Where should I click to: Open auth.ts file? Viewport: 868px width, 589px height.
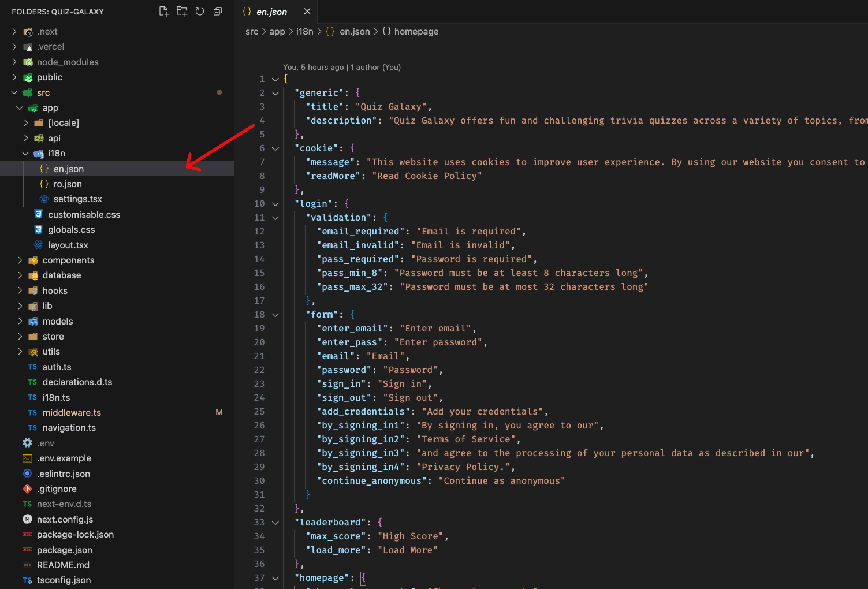click(x=117, y=367)
